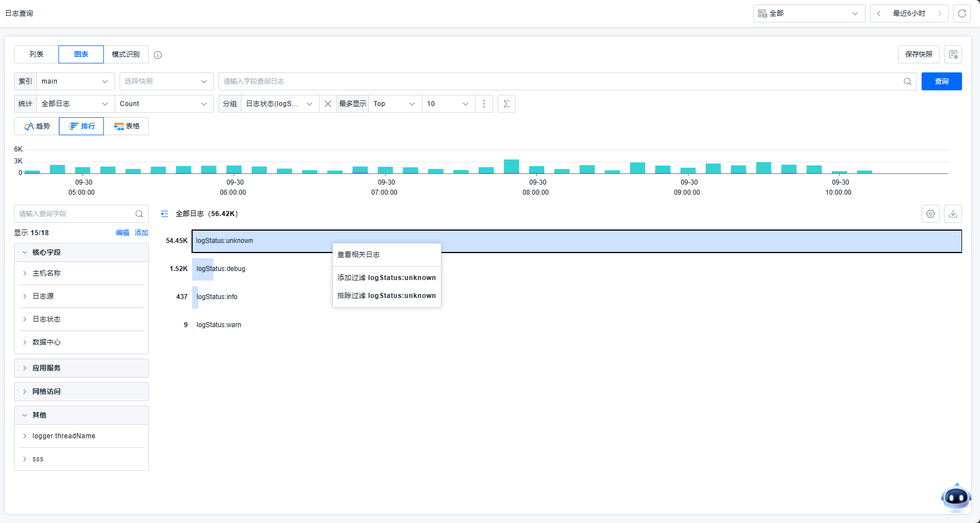Open the AI robot assistant
Image resolution: width=980 pixels, height=523 pixels.
(x=955, y=497)
